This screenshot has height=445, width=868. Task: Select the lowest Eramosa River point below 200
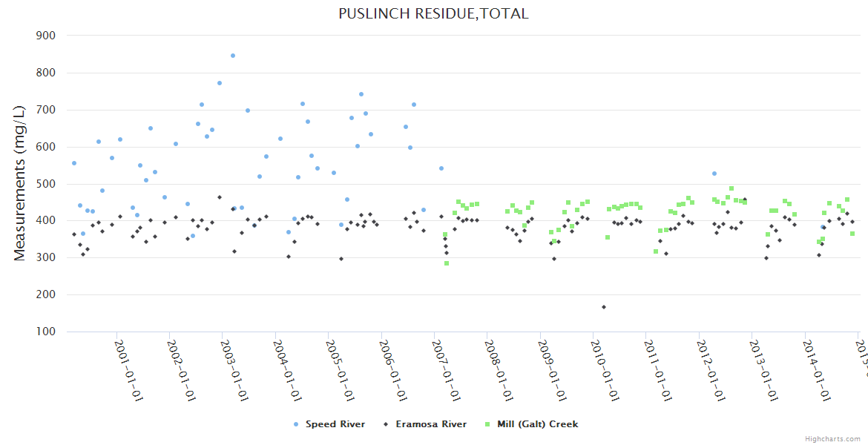click(604, 307)
